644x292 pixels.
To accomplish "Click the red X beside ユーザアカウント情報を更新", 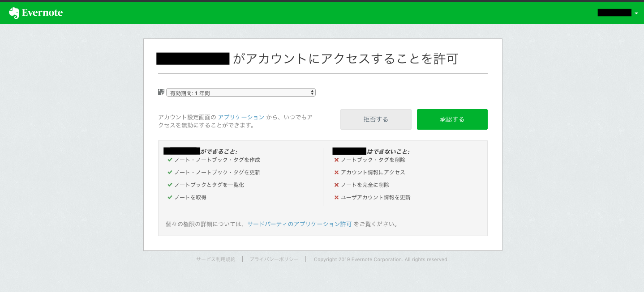I will 336,197.
